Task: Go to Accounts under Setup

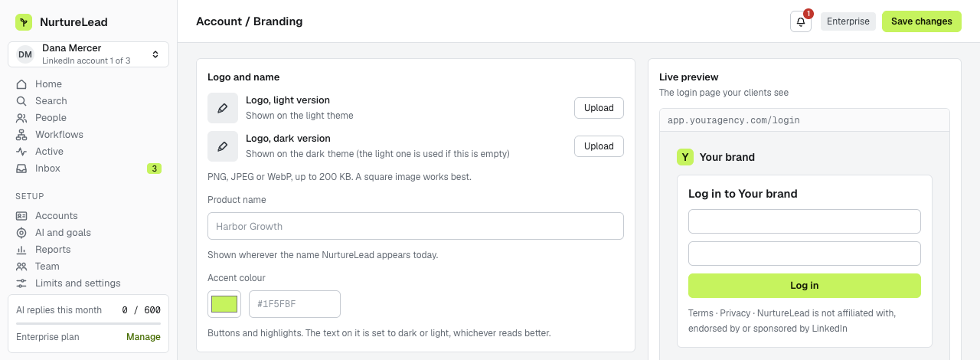Action: click(x=88, y=216)
